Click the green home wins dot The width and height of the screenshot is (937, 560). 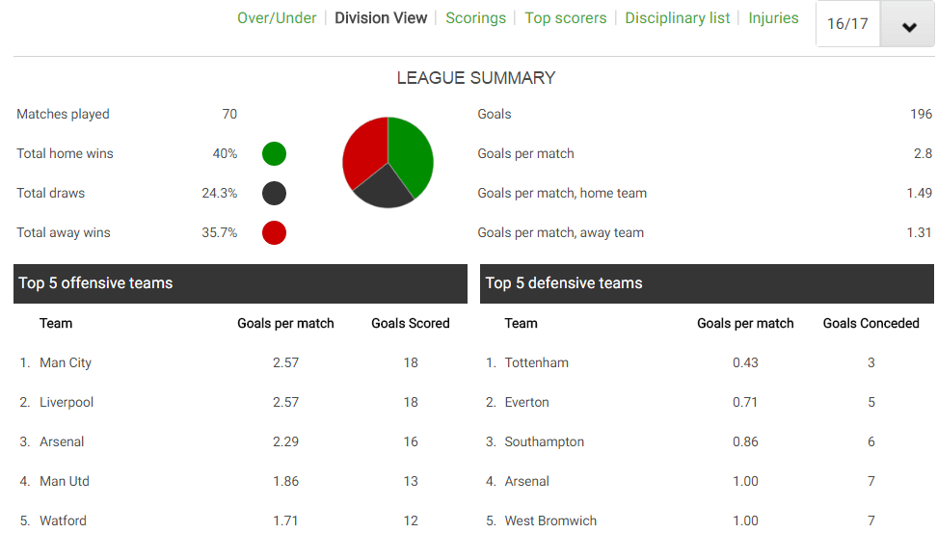pyautogui.click(x=275, y=153)
